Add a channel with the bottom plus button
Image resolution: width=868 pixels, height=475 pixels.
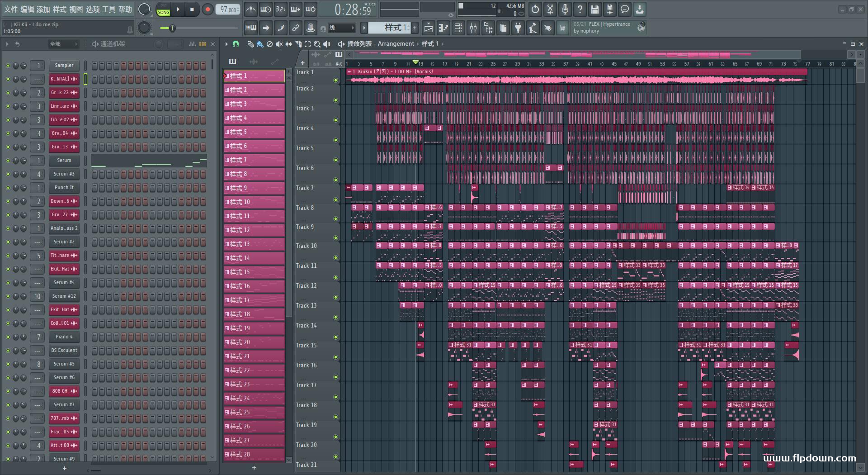[65, 468]
